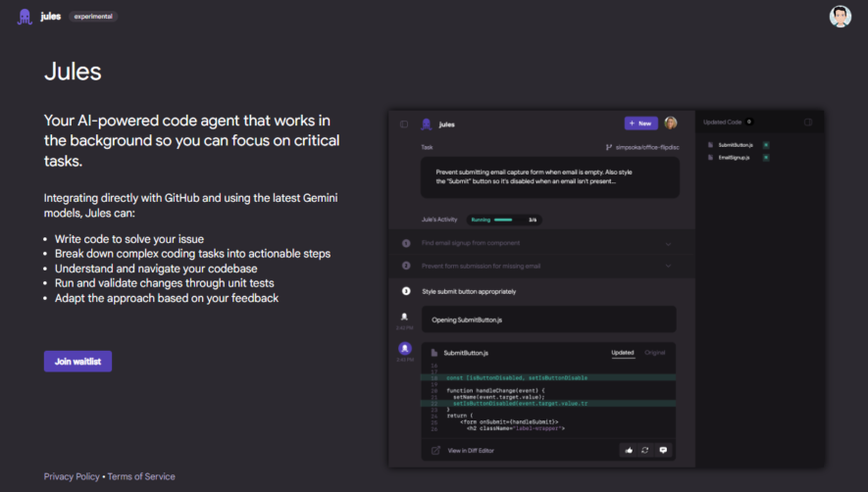Click the comment feedback icon
The height and width of the screenshot is (492, 868).
[663, 451]
